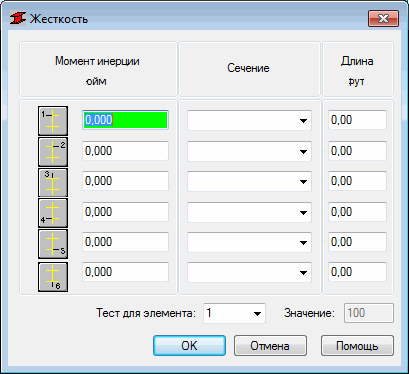Open the Тест для элемента dropdown
This screenshot has height=374, width=409.
(x=234, y=313)
